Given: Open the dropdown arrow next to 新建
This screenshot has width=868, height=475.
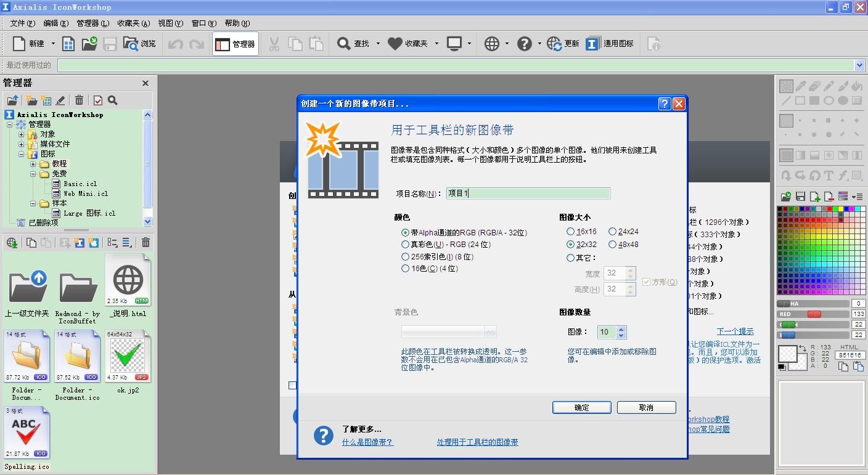Looking at the screenshot, I should [x=53, y=44].
